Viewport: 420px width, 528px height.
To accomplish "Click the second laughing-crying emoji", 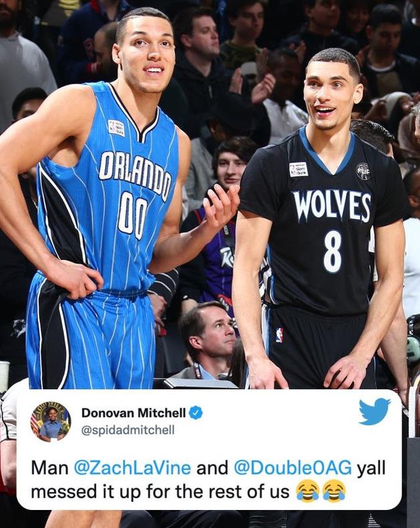I will click(x=334, y=492).
